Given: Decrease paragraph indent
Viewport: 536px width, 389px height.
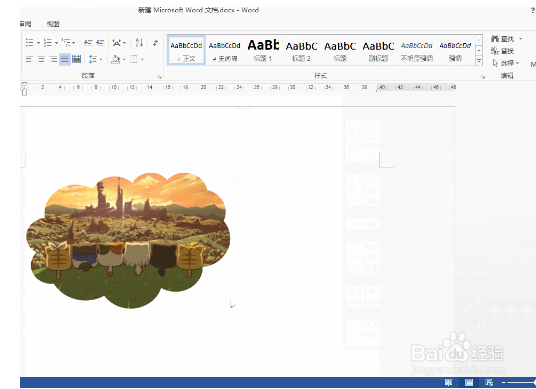Looking at the screenshot, I should 88,43.
